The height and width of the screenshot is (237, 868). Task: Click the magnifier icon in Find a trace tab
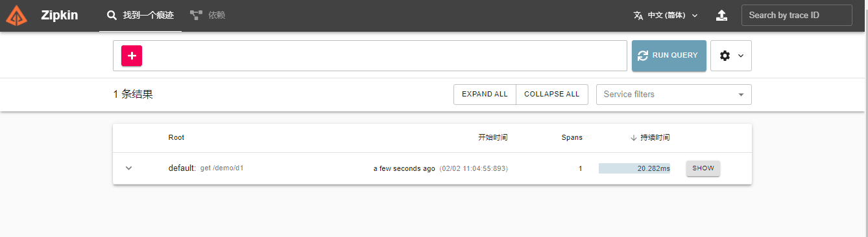pyautogui.click(x=112, y=15)
